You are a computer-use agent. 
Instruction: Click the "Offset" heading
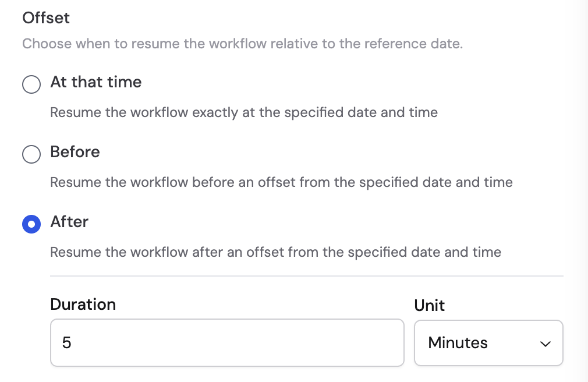[x=45, y=18]
